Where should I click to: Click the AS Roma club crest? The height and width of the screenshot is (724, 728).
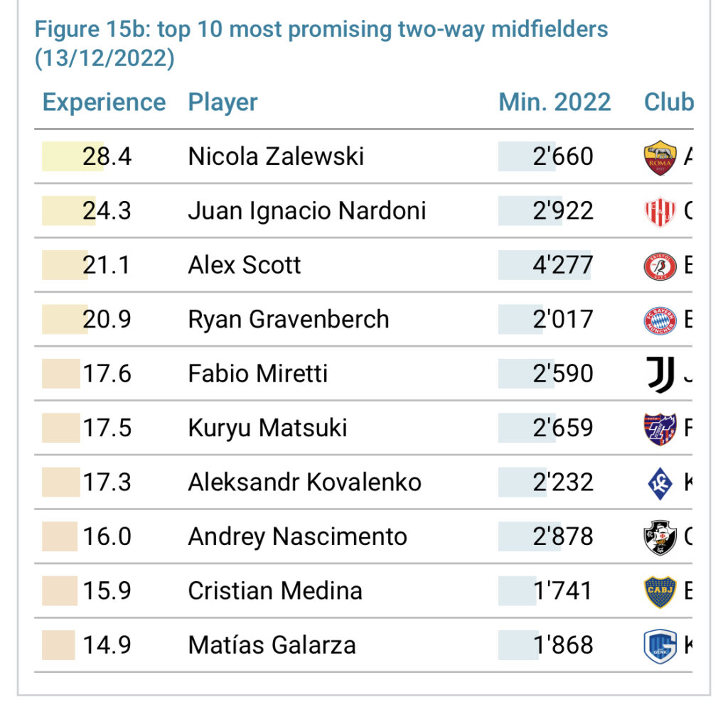click(659, 157)
